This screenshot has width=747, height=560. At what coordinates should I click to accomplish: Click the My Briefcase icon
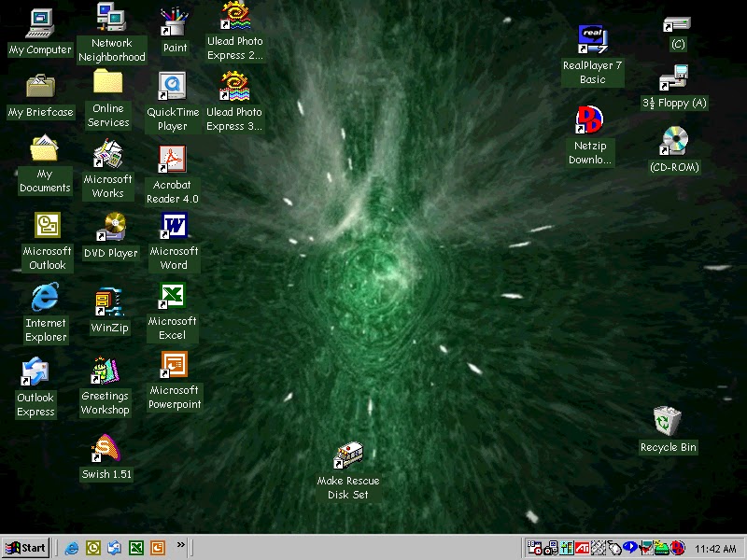click(41, 97)
